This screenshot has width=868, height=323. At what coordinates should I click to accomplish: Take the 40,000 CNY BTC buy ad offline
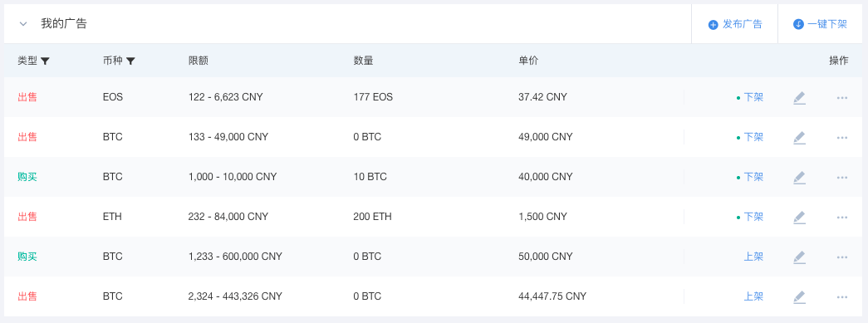(x=753, y=177)
